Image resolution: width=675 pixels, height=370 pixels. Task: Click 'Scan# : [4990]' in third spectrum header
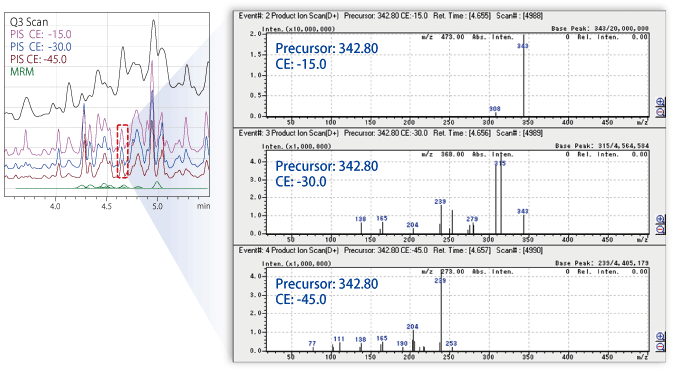point(519,250)
